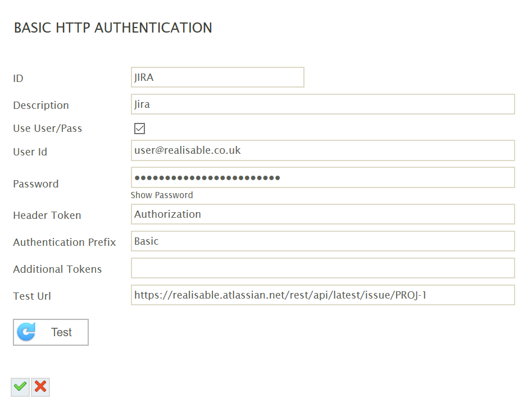
Task: Click the masked Password field
Action: (x=322, y=177)
